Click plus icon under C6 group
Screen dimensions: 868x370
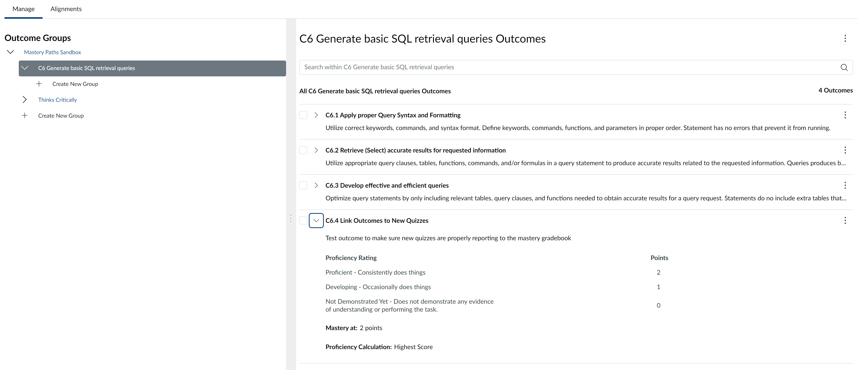tap(39, 84)
